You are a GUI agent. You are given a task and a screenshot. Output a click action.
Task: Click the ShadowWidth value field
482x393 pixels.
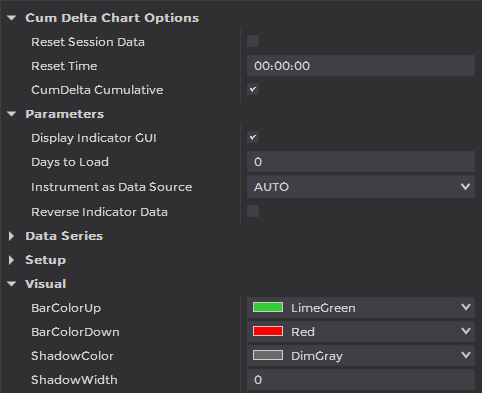point(361,380)
